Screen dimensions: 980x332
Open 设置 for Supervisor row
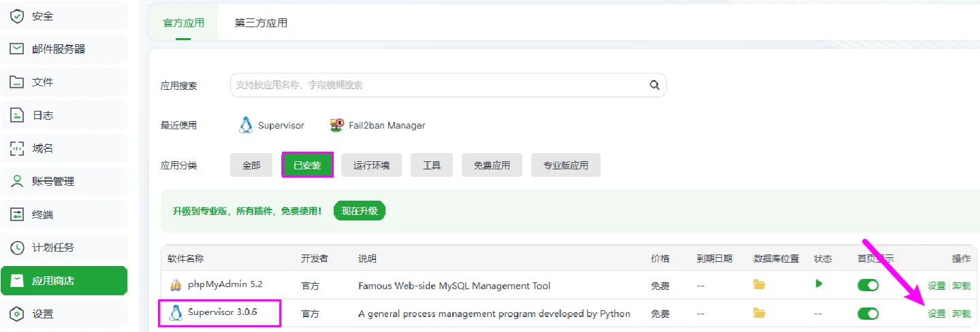[x=936, y=314]
